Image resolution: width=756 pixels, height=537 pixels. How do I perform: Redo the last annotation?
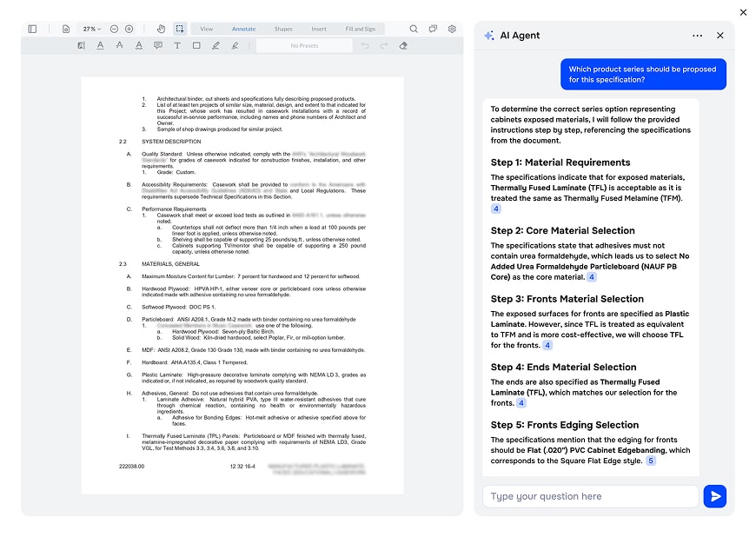pos(384,46)
